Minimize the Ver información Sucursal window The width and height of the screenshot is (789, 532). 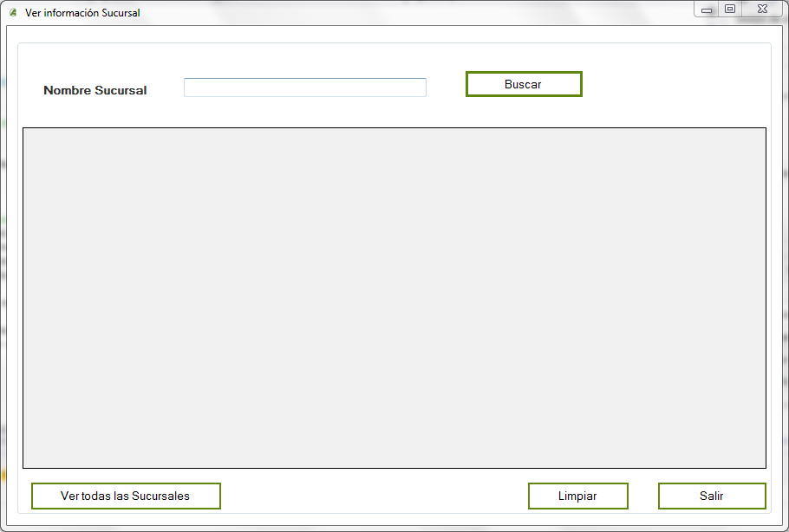[x=707, y=10]
